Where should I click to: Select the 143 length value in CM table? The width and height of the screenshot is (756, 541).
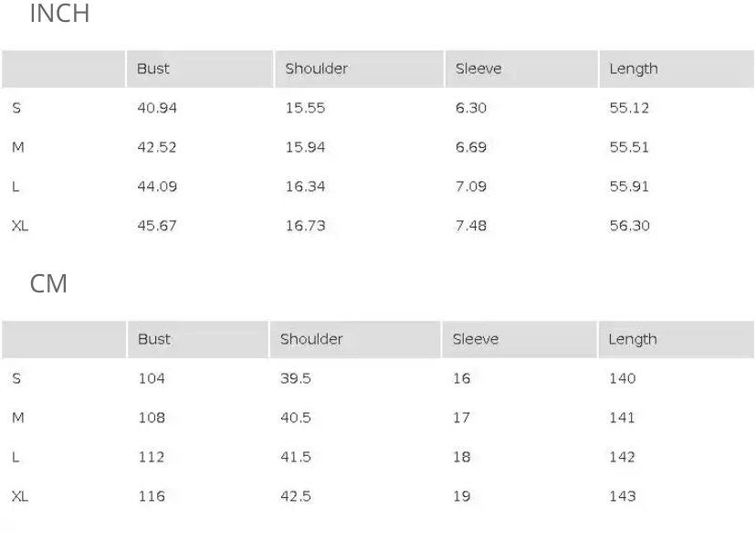pyautogui.click(x=623, y=496)
